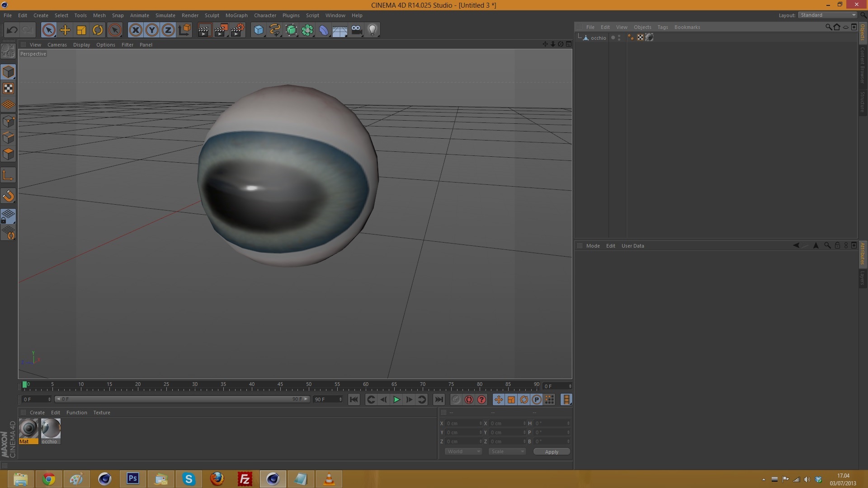
Task: Select the Scale tool
Action: (81, 30)
